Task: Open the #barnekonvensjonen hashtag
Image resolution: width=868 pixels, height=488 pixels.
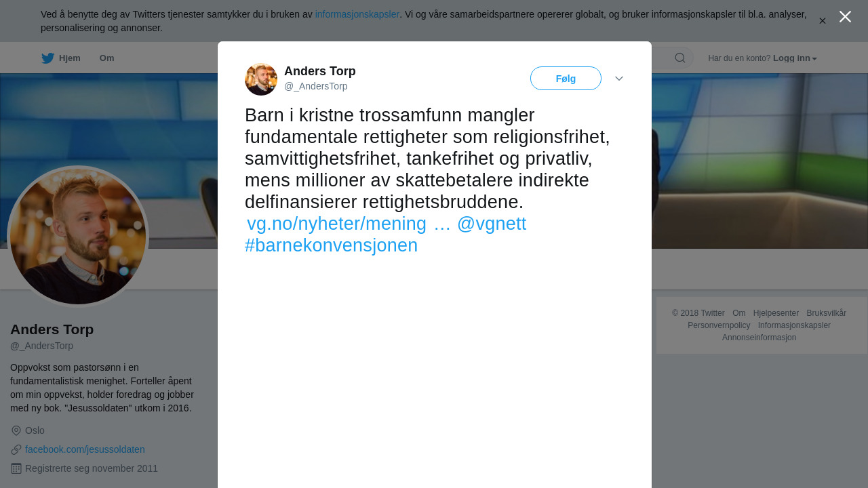Action: pos(331,245)
